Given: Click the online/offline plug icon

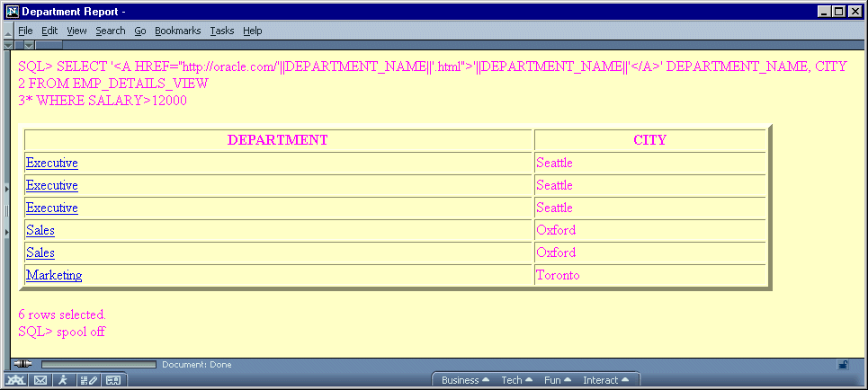Looking at the screenshot, I should [x=22, y=364].
